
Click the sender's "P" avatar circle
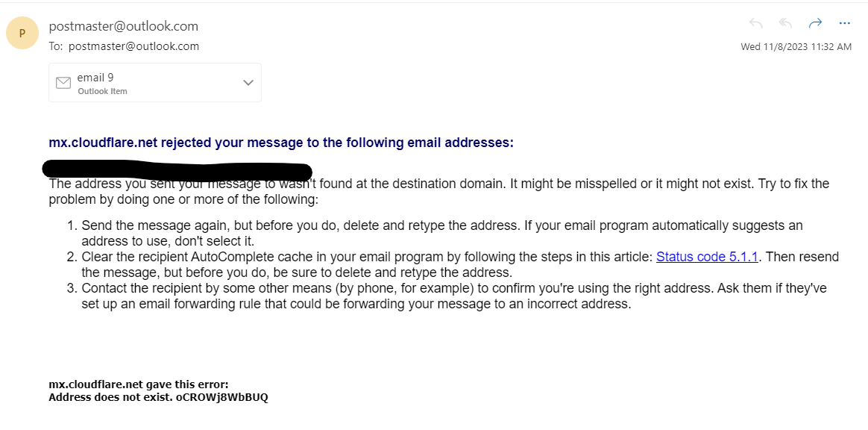(22, 33)
